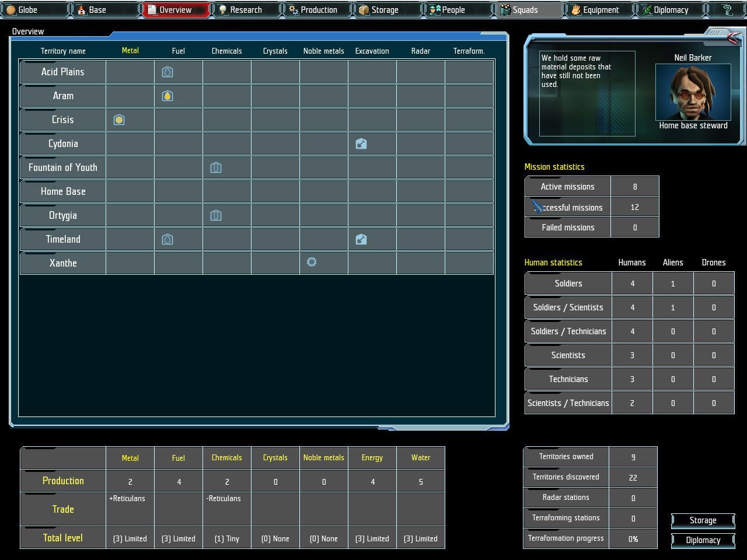Click Neil Barker's advisor portrait
This screenshot has height=560, width=747.
[x=693, y=92]
